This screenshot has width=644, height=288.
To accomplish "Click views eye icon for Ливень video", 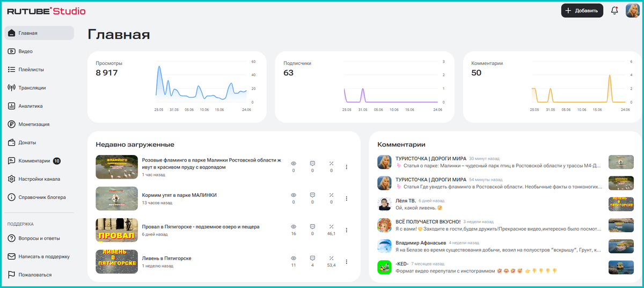I will pyautogui.click(x=294, y=259).
